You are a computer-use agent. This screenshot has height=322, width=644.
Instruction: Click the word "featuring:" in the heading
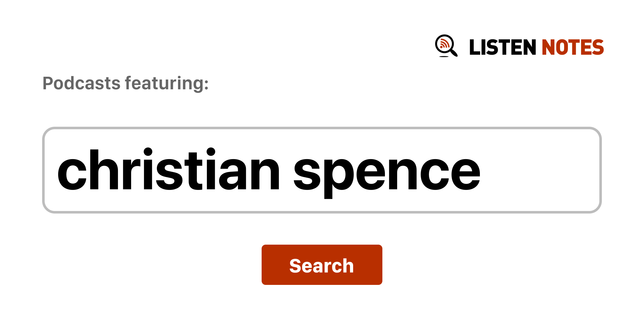tap(167, 83)
